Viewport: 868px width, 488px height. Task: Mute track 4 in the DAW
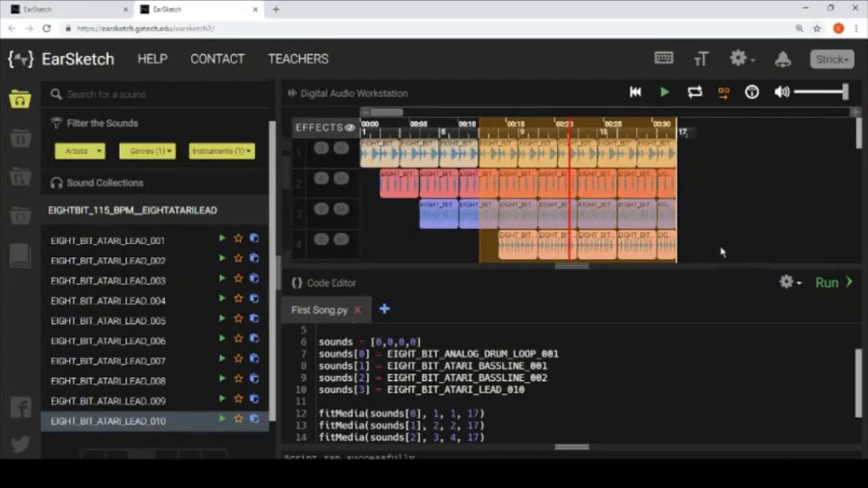pyautogui.click(x=341, y=239)
